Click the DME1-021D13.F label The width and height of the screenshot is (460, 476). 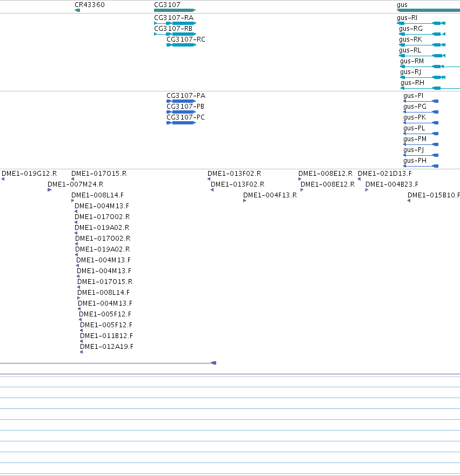pyautogui.click(x=385, y=174)
